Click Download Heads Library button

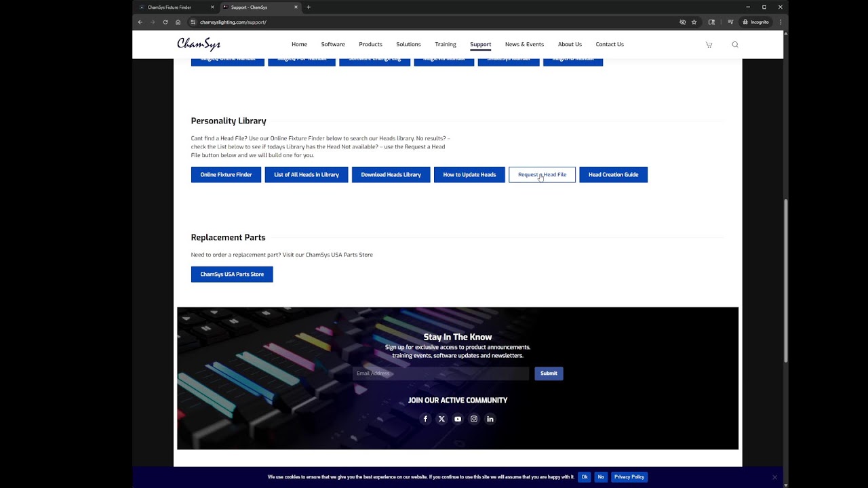tap(391, 175)
